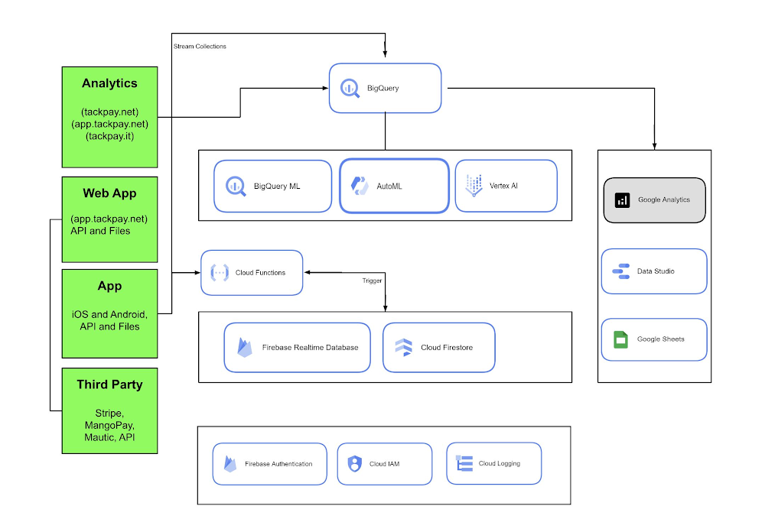Click the Cloud Logging icon
Viewport: 765px width, 532px height.
pos(464,463)
